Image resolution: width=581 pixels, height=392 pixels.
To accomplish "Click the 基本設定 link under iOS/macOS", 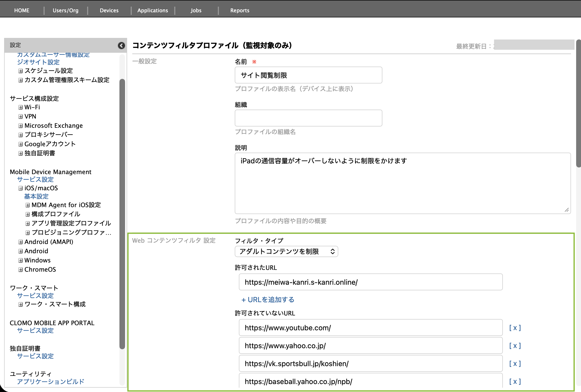I will point(36,196).
